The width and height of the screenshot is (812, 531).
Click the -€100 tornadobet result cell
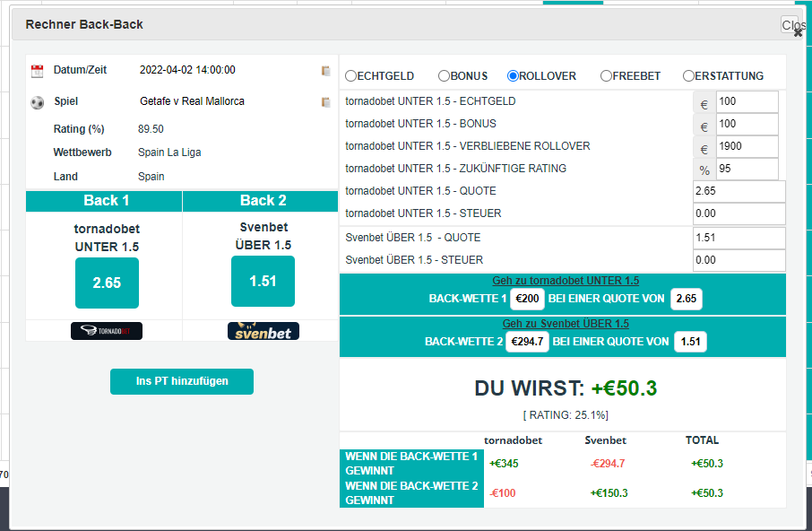pos(502,493)
